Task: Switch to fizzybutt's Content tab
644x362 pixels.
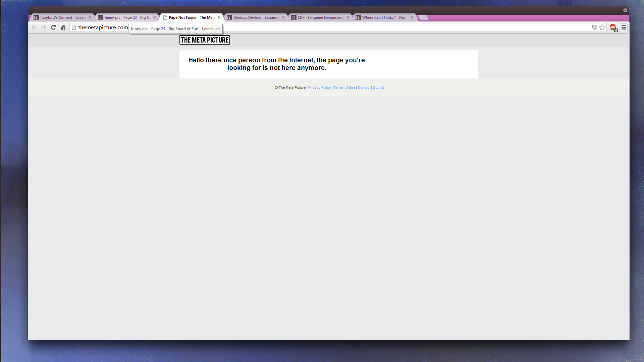Action: [x=63, y=17]
